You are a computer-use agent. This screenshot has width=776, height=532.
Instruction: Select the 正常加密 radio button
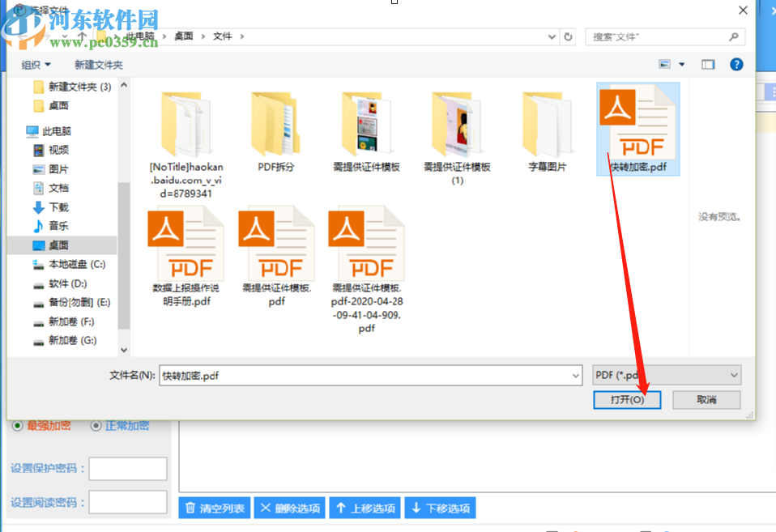click(x=96, y=424)
